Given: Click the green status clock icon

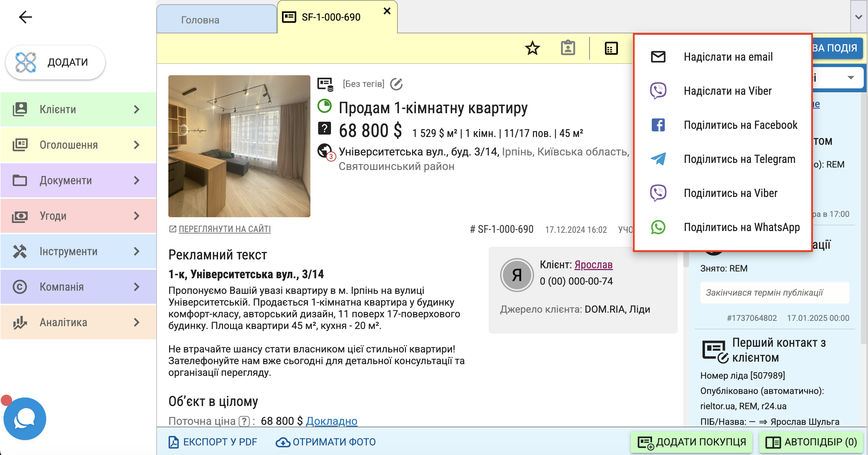Looking at the screenshot, I should pos(325,106).
